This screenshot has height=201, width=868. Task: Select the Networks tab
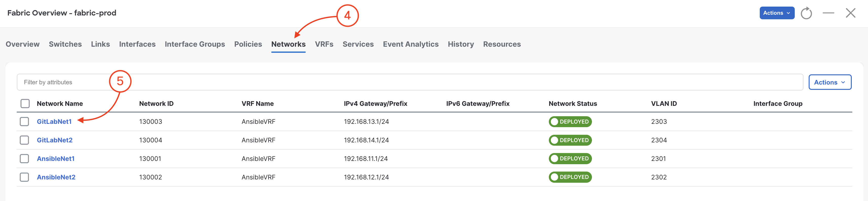(x=288, y=44)
